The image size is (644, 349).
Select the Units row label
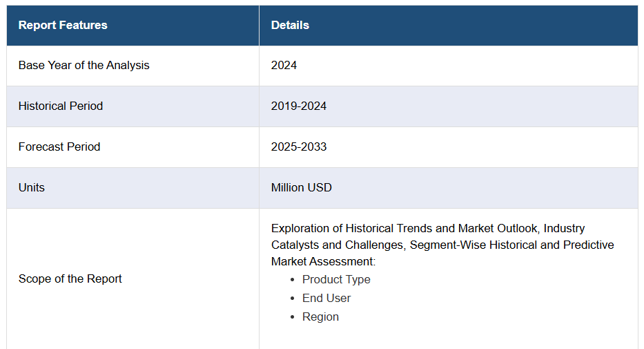32,187
